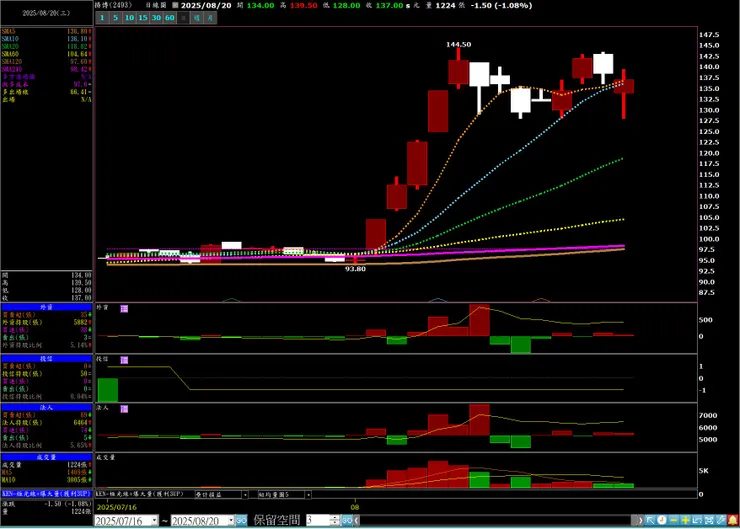Click the -1.50 (-1.08%) change in header
This screenshot has height=529, width=740.
501,6
